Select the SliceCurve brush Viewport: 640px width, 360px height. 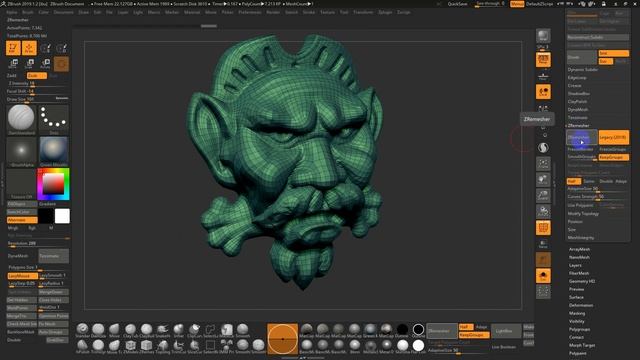[x=194, y=346]
